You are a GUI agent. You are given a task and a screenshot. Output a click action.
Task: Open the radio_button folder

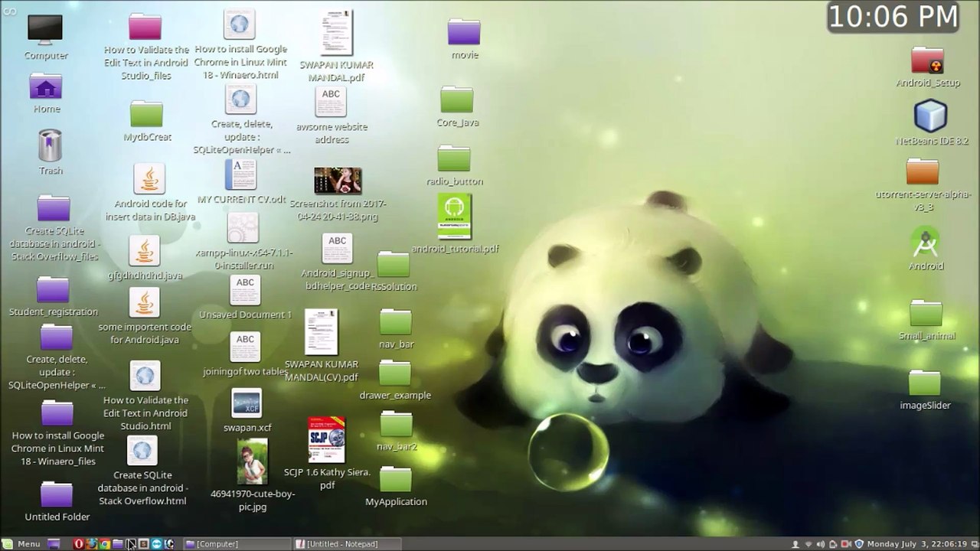tap(454, 158)
